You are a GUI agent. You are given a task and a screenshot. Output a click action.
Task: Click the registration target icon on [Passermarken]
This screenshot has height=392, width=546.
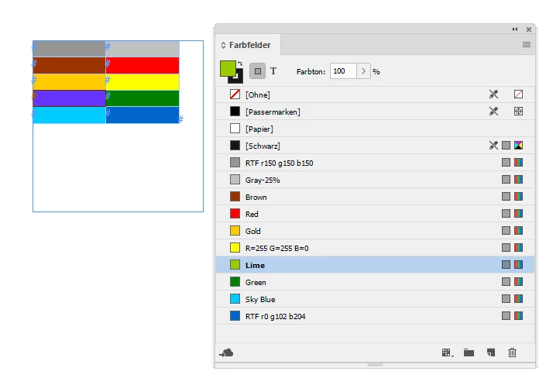click(x=518, y=111)
